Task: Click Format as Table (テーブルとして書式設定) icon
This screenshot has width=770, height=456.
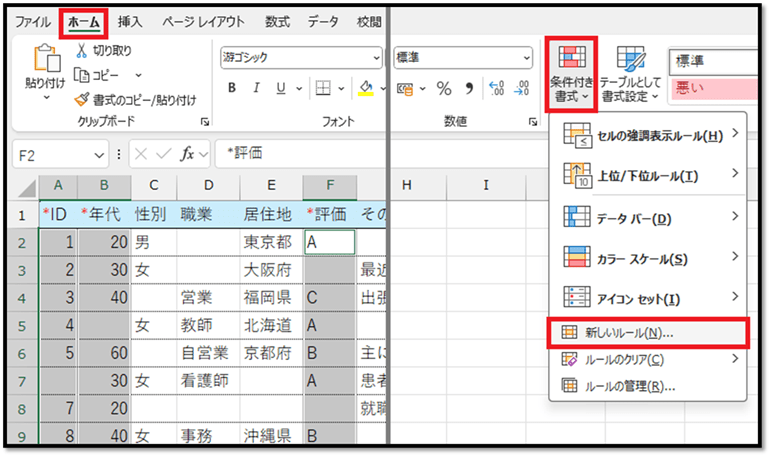Action: tap(630, 73)
